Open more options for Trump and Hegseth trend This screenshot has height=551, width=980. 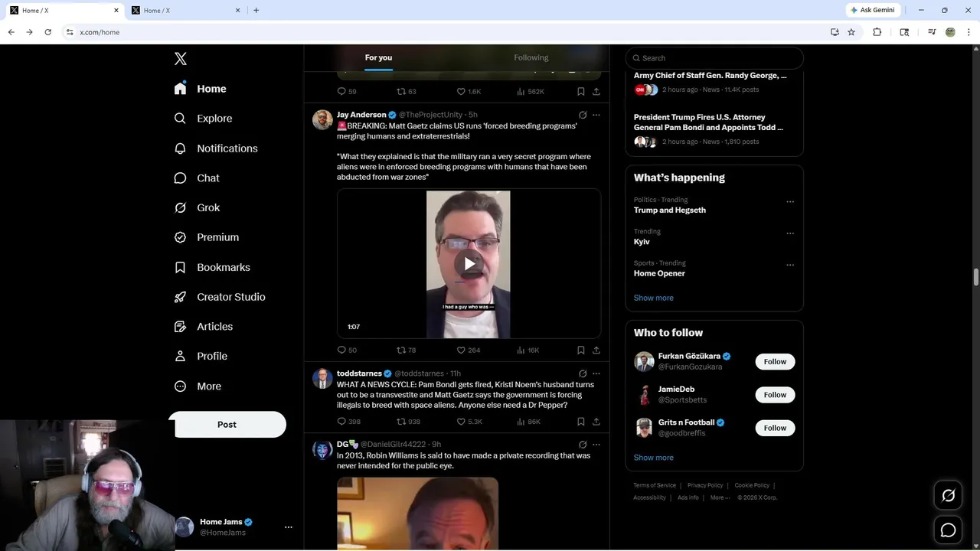(x=790, y=202)
